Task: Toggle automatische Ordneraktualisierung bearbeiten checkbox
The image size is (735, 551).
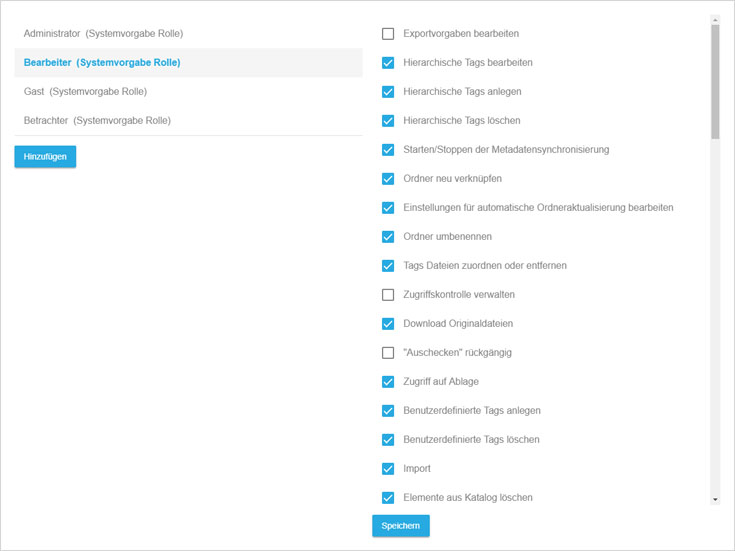Action: tap(388, 208)
